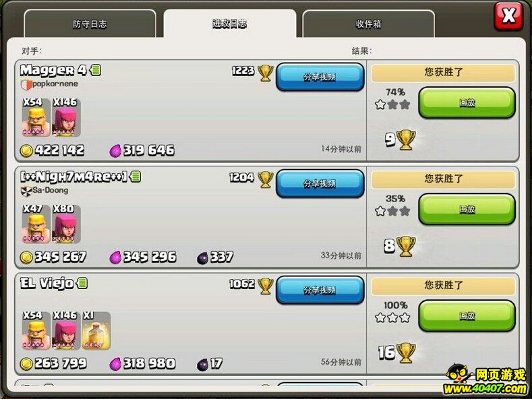The width and height of the screenshot is (532, 399).
Task: Select the 进攻日志 attack log tab
Action: coord(230,24)
